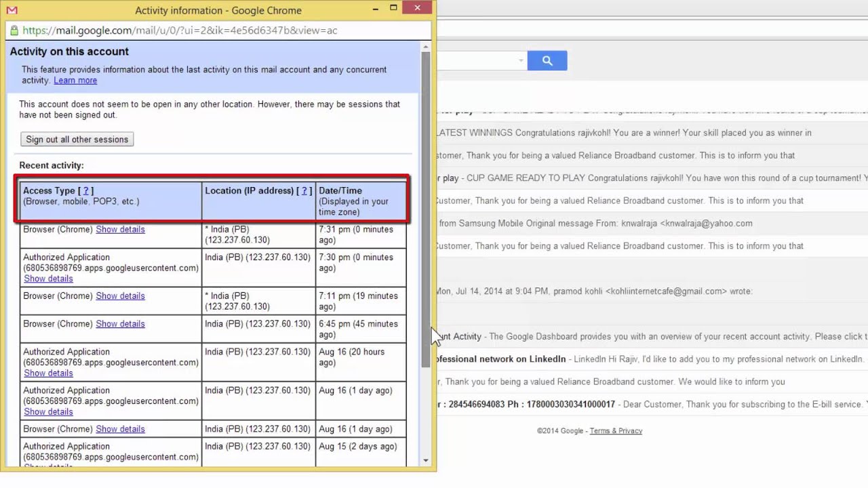Screen dimensions: 868x488
Task: Select the 'Aug 16 (20 hours ago)' cell
Action: coord(361,362)
